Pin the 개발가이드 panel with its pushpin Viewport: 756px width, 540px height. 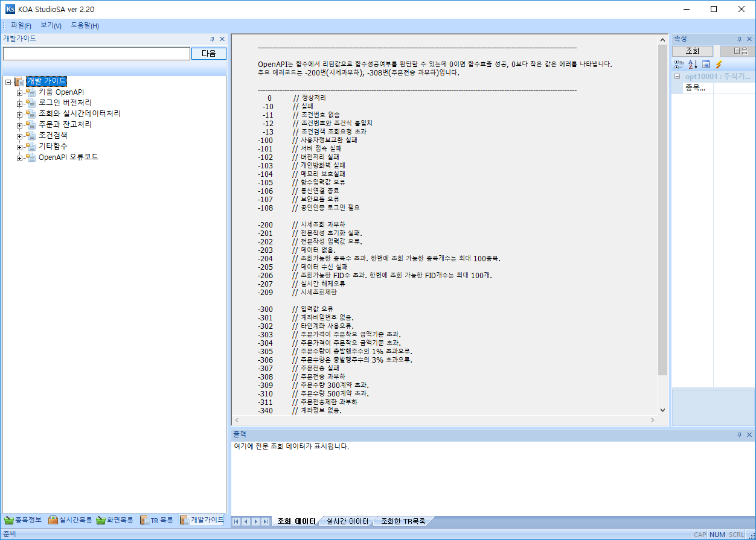212,38
